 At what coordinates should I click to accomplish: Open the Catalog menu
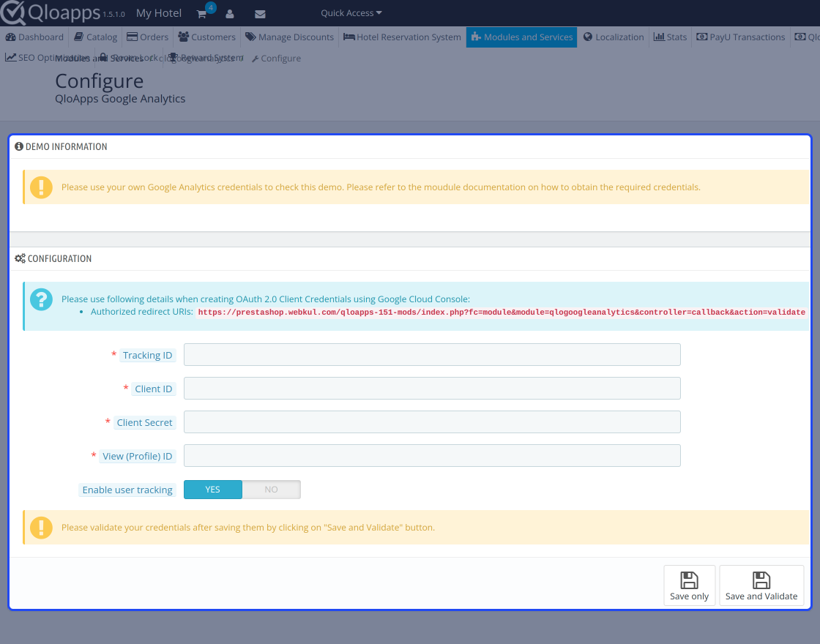click(x=96, y=37)
